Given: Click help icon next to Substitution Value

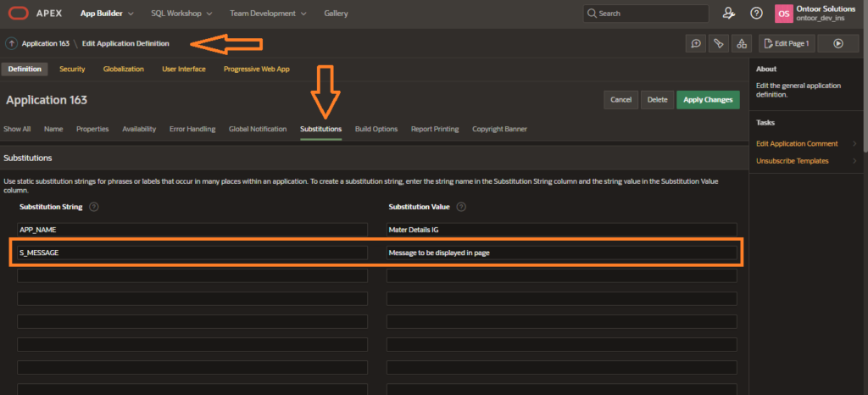Looking at the screenshot, I should pyautogui.click(x=460, y=207).
